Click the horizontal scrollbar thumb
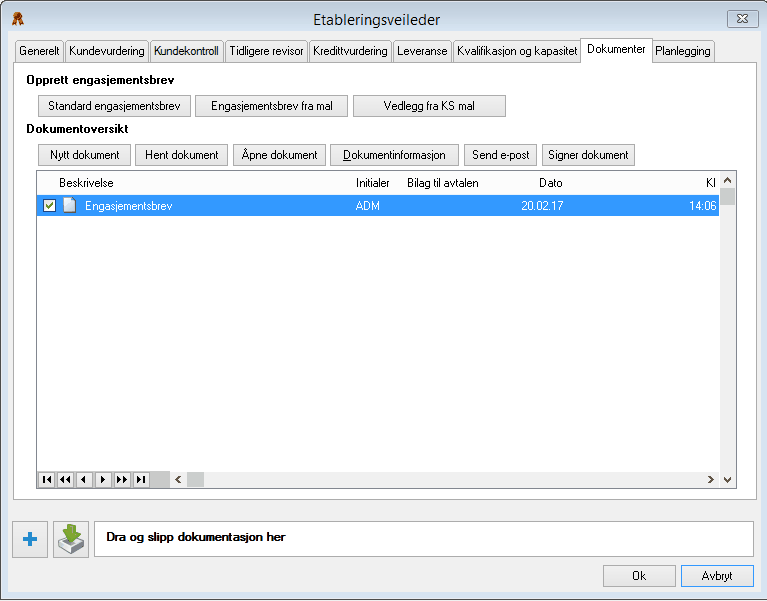Screen dimensions: 767x601 point(196,480)
